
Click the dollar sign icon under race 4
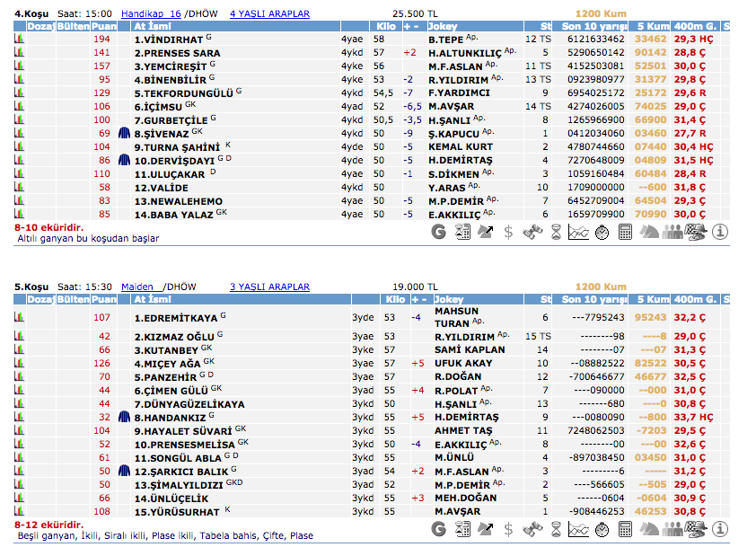509,232
